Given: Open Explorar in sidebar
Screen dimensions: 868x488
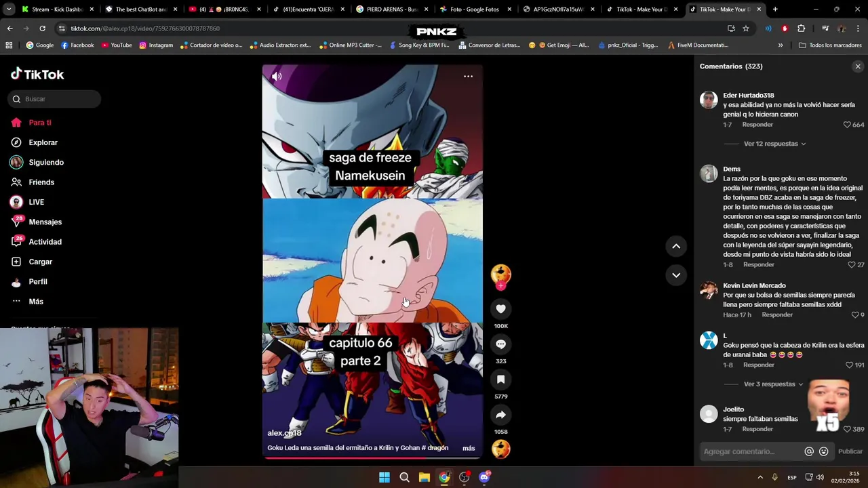Looking at the screenshot, I should (43, 143).
